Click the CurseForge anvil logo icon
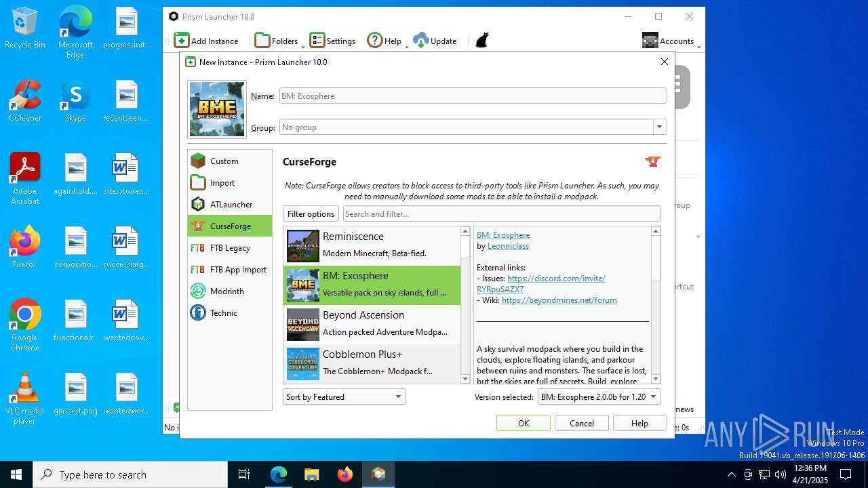Image resolution: width=868 pixels, height=488 pixels. [652, 161]
